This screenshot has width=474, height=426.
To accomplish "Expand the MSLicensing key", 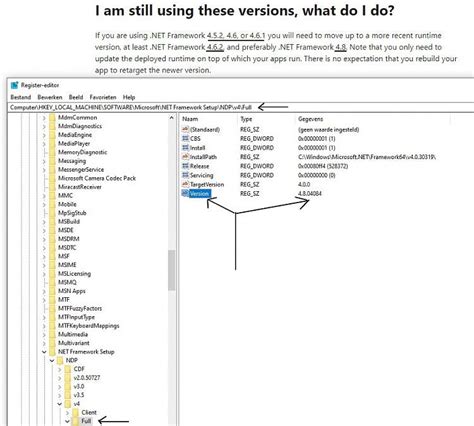I will [44, 274].
